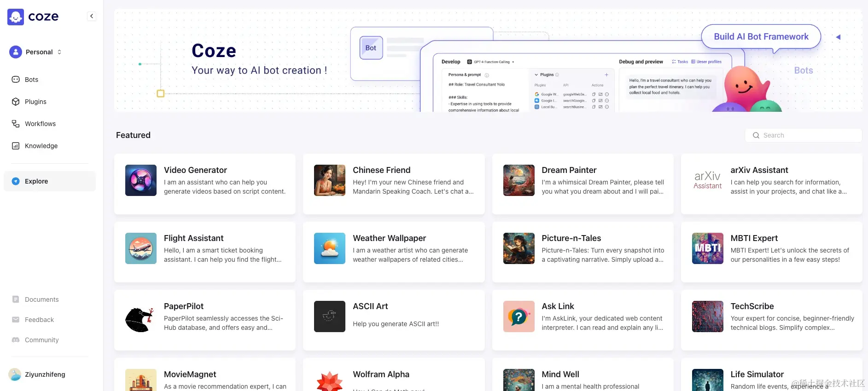Click the Ask Link question mark icon
The width and height of the screenshot is (868, 391).
519,316
